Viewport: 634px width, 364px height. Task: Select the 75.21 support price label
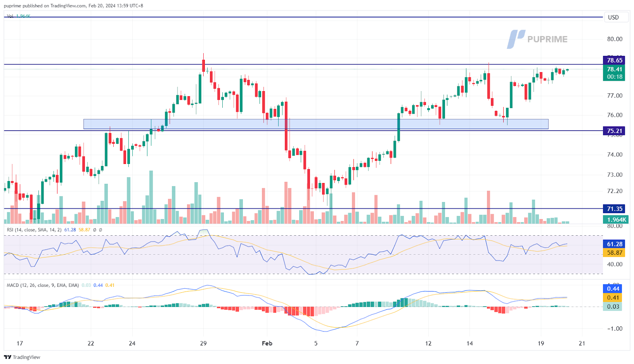tap(614, 131)
